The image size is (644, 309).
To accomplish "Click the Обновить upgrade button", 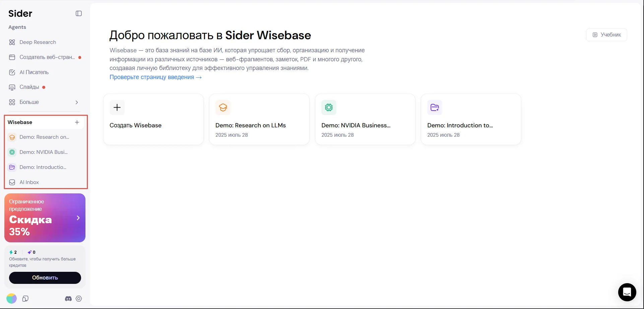I will pyautogui.click(x=45, y=278).
